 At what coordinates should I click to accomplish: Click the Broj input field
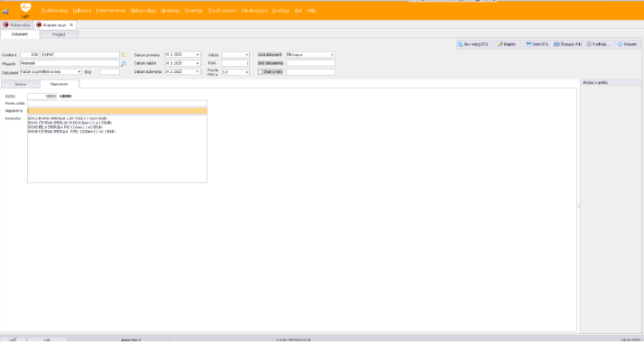click(x=110, y=72)
